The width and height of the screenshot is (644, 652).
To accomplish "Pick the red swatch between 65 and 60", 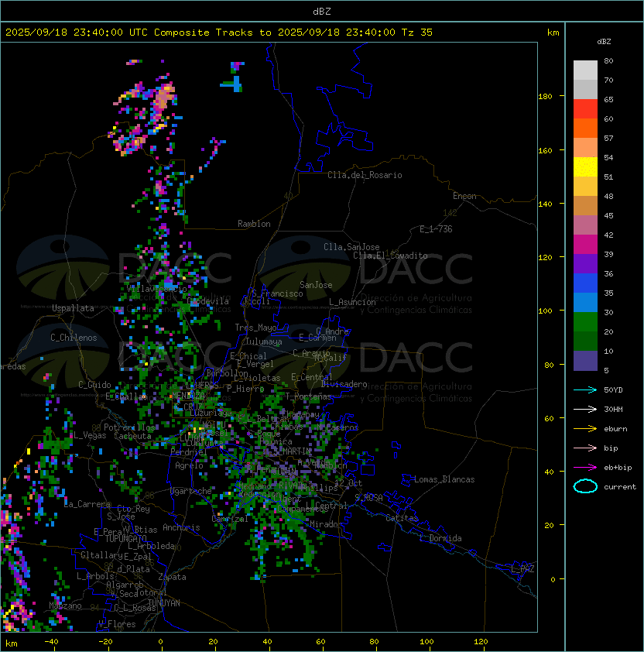I will coord(585,109).
